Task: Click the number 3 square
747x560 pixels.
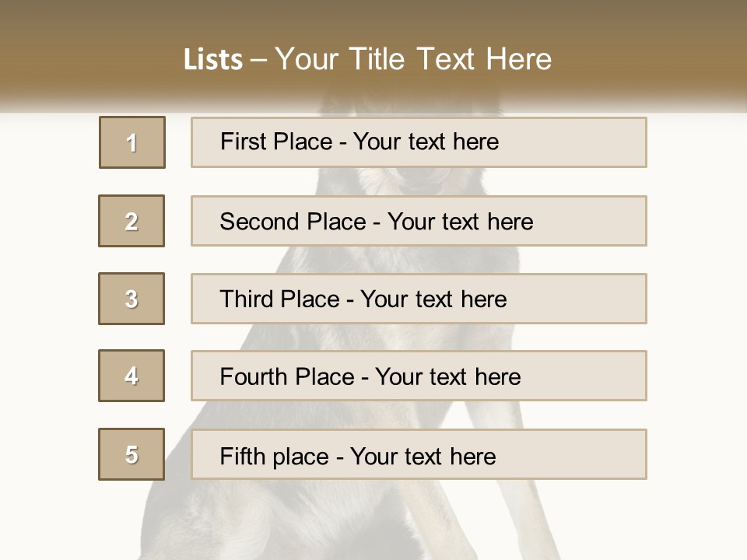Action: pos(132,299)
